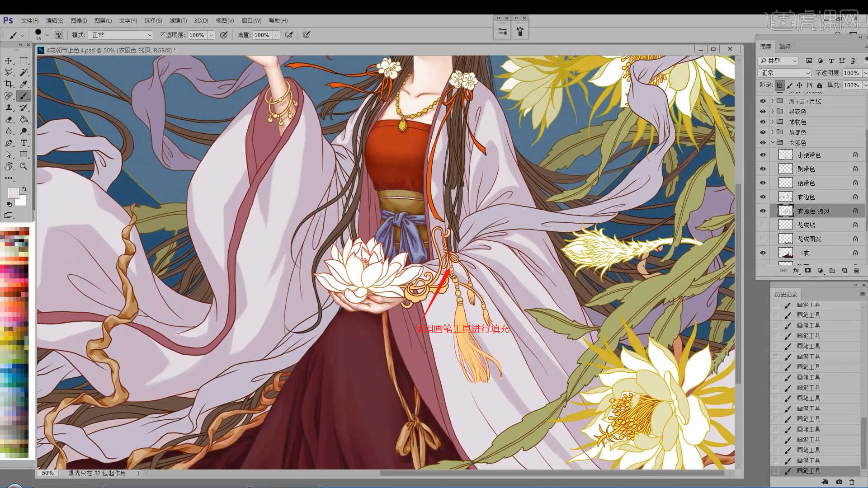Hide the 飘带色 layer
This screenshot has width=868, height=488.
[763, 169]
